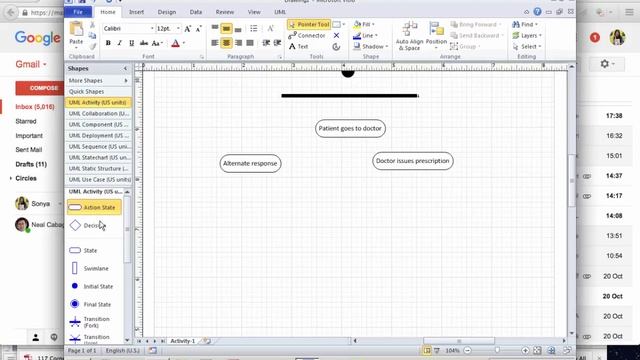Select the Action State shape
Screen dimensions: 640x360
(x=94, y=207)
